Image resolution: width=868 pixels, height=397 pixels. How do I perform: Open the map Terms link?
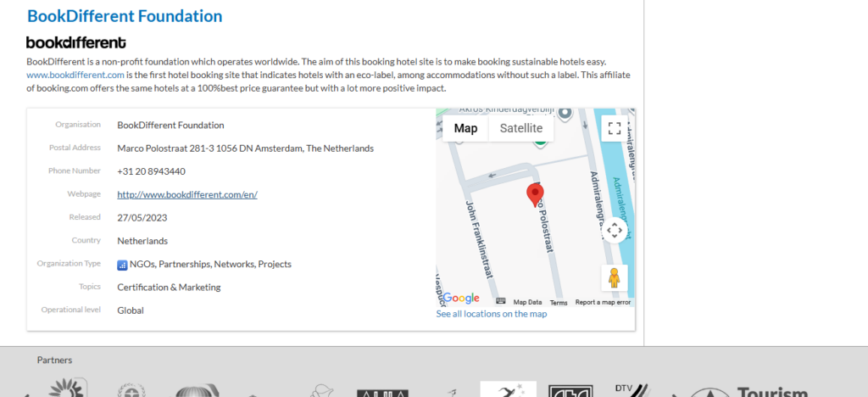(559, 303)
